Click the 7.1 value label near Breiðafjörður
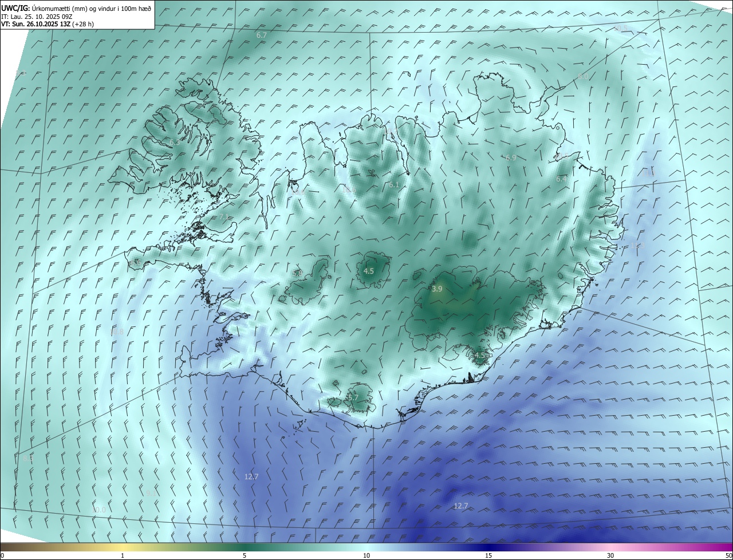 point(224,217)
